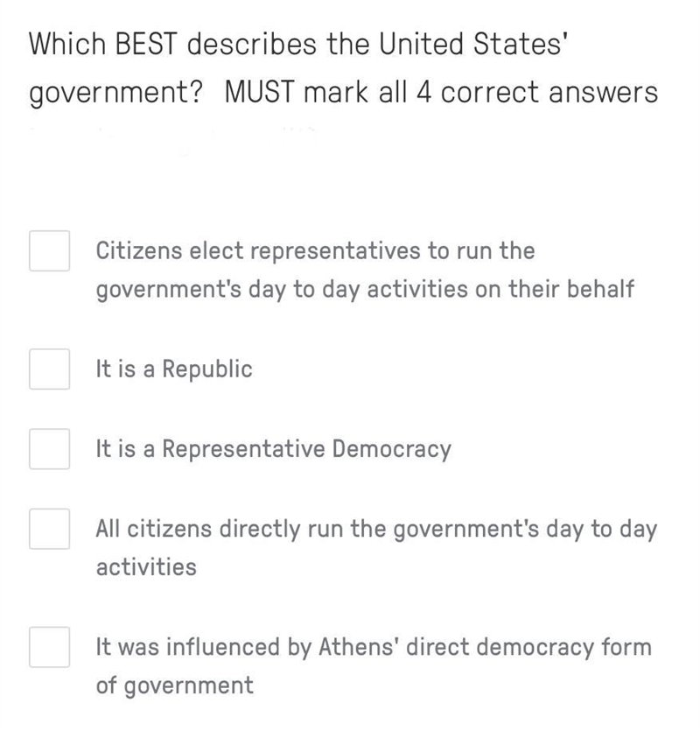Click the "It is a Representative Democracy" label
The height and width of the screenshot is (731, 700).
point(274,449)
